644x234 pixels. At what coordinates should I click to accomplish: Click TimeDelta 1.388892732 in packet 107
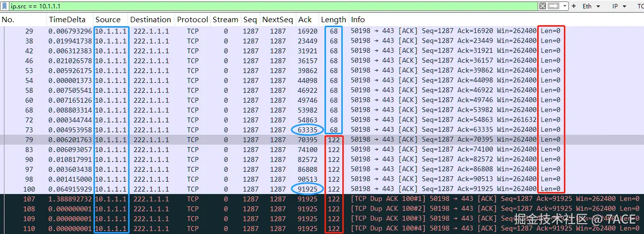point(70,198)
